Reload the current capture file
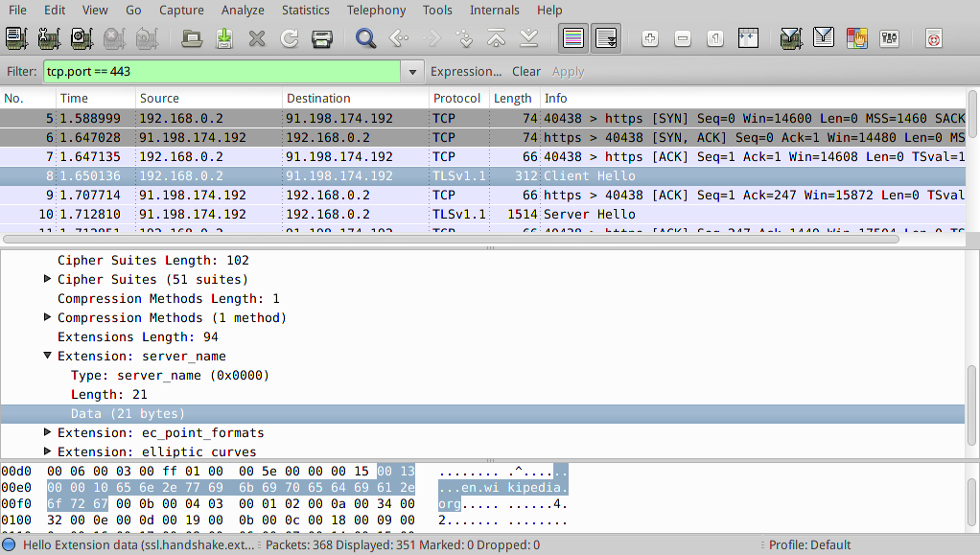This screenshot has width=980, height=555. (289, 38)
